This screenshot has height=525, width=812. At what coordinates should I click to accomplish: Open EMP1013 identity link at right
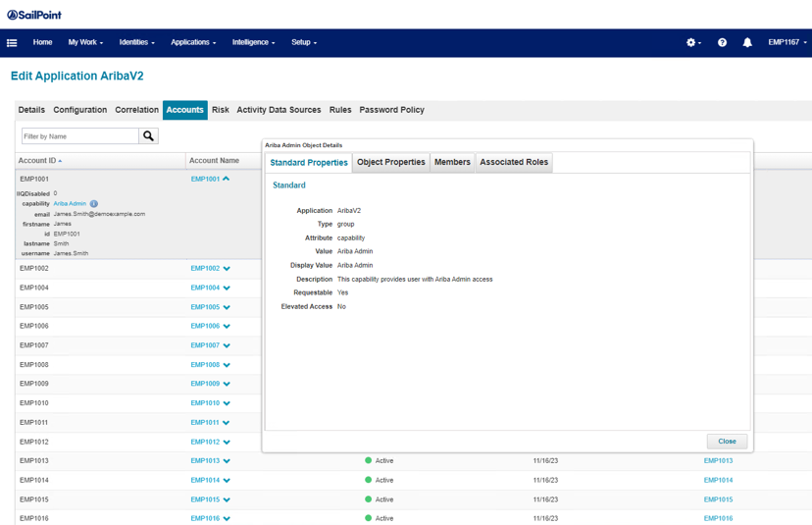pos(718,461)
